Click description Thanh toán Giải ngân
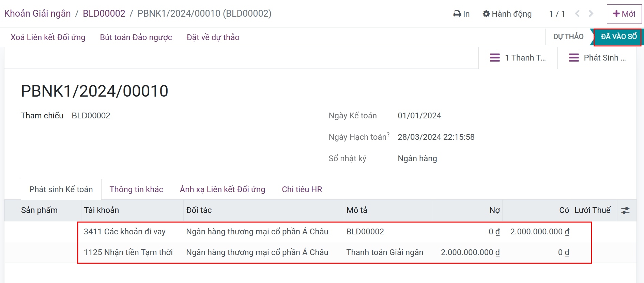644x283 pixels. (385, 252)
